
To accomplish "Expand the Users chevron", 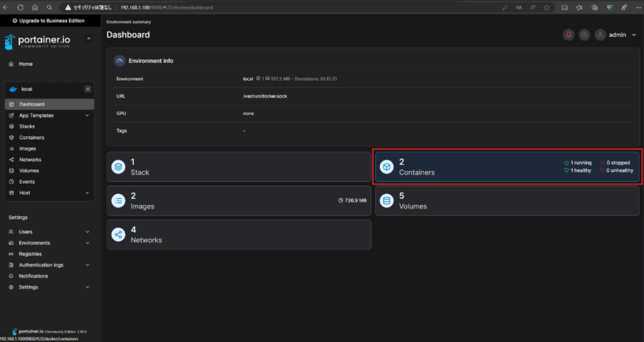I will [x=87, y=232].
